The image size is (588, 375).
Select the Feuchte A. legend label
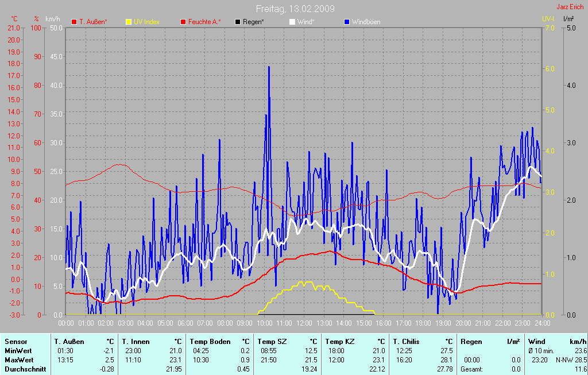(x=204, y=22)
